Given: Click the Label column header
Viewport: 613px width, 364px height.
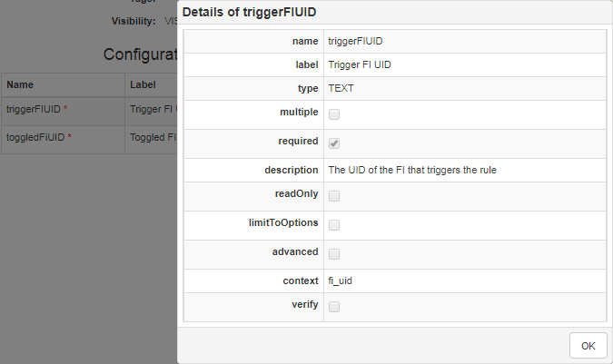Looking at the screenshot, I should [x=143, y=84].
